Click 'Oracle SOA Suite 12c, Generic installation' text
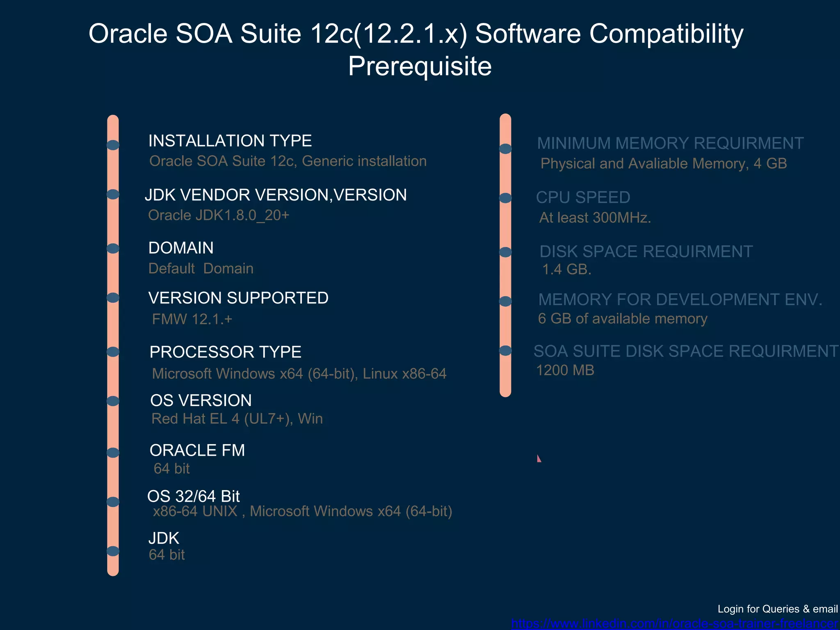Screen dimensions: 840x630 288,161
